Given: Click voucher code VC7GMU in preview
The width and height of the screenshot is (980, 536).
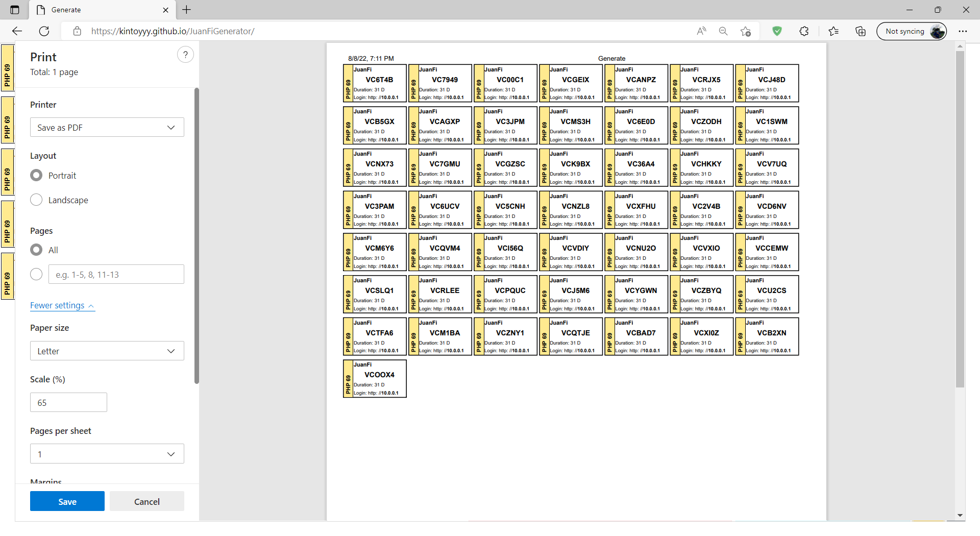Looking at the screenshot, I should click(445, 164).
